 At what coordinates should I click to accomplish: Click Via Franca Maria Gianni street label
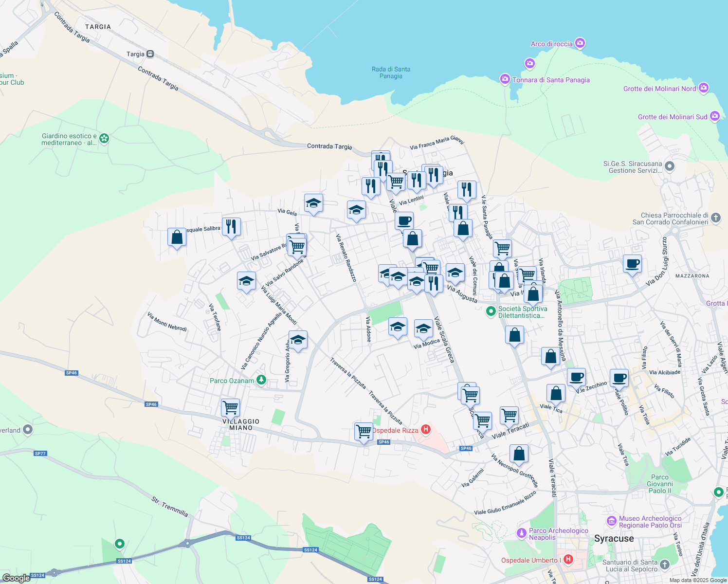[437, 142]
